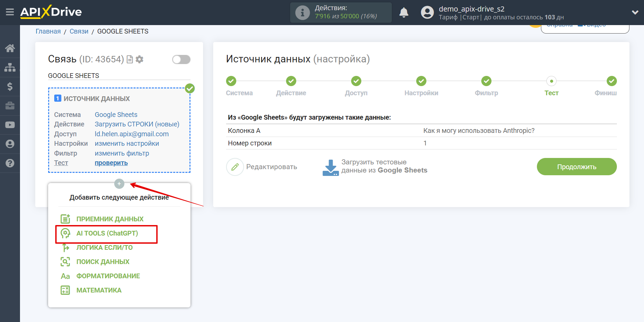
Task: Open connections sitemap icon in sidebar
Action: pos(10,67)
